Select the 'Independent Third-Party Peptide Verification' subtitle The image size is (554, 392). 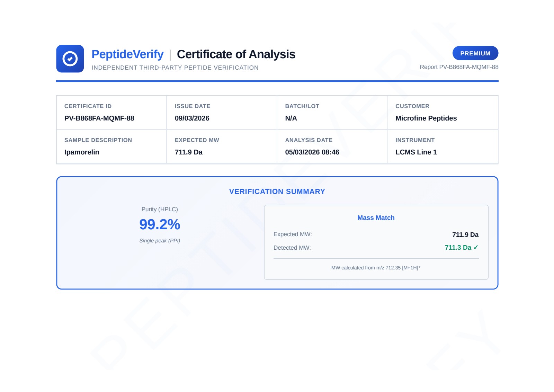[x=175, y=68]
